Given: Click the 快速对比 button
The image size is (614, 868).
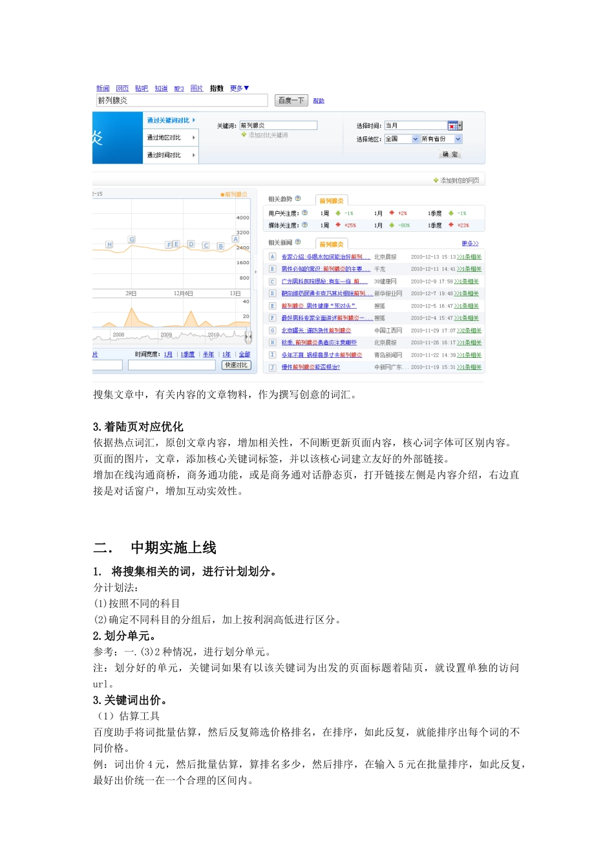Looking at the screenshot, I should [236, 366].
